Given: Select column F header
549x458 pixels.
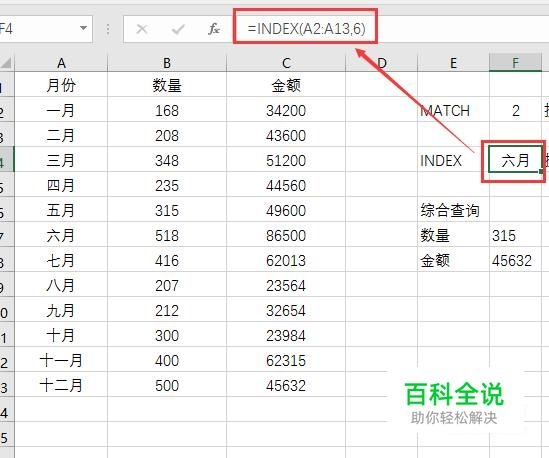Looking at the screenshot, I should click(x=515, y=63).
